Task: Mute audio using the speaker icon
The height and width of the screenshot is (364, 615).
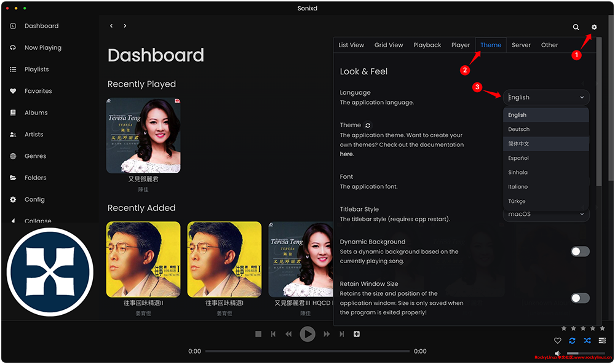Action: tap(558, 354)
